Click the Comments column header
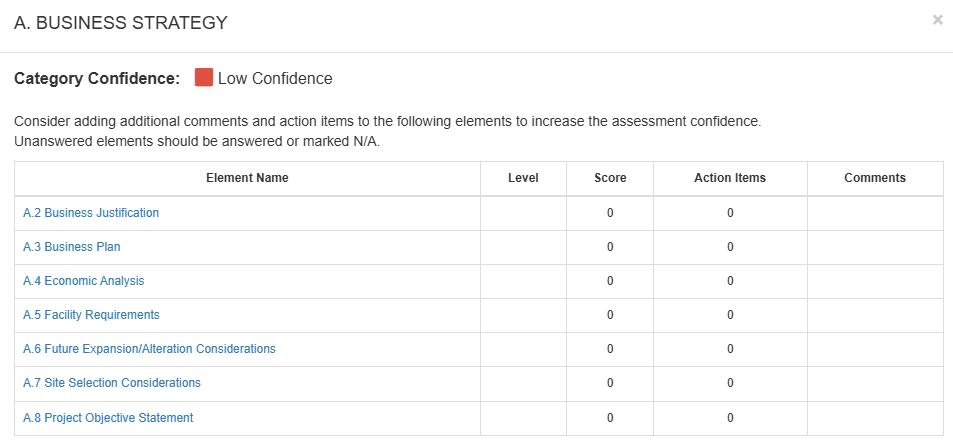This screenshot has width=953, height=445. pyautogui.click(x=875, y=178)
